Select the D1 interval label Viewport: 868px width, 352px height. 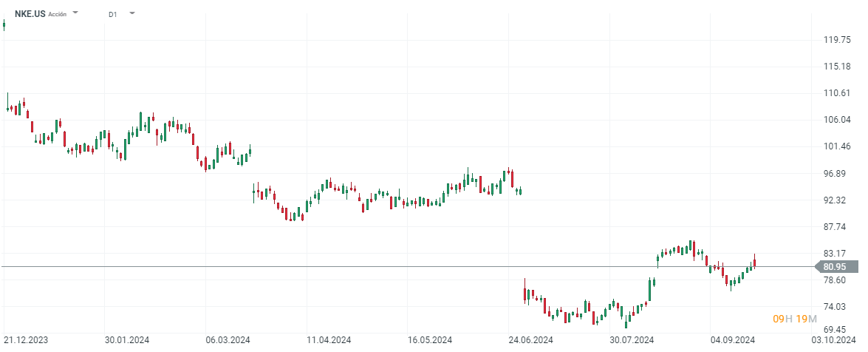(112, 14)
